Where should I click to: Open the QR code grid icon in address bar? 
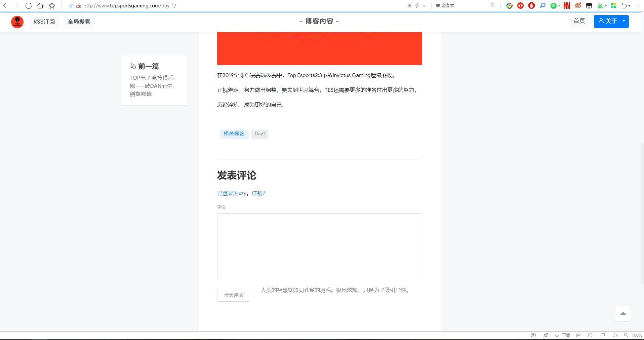pos(409,6)
